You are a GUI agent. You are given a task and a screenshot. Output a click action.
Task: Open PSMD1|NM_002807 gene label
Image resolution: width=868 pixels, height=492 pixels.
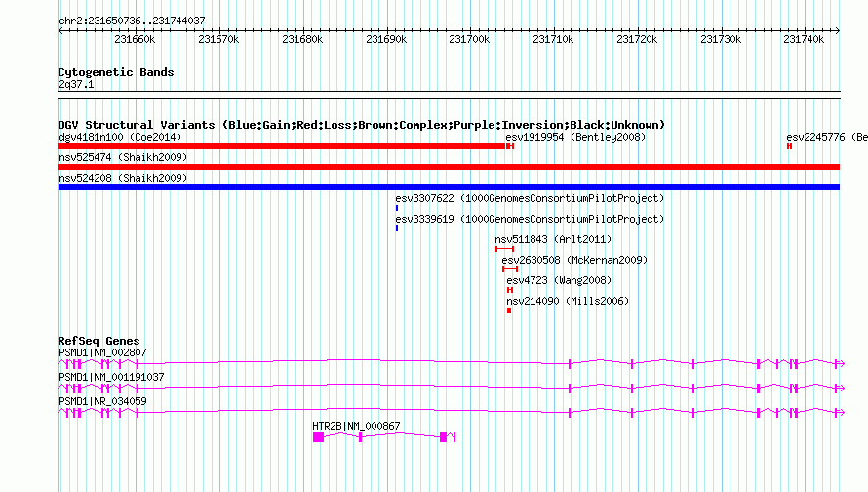pyautogui.click(x=102, y=353)
